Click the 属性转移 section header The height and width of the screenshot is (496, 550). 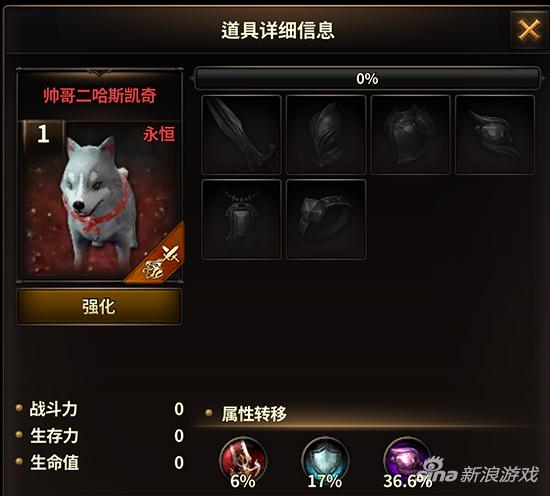[254, 413]
